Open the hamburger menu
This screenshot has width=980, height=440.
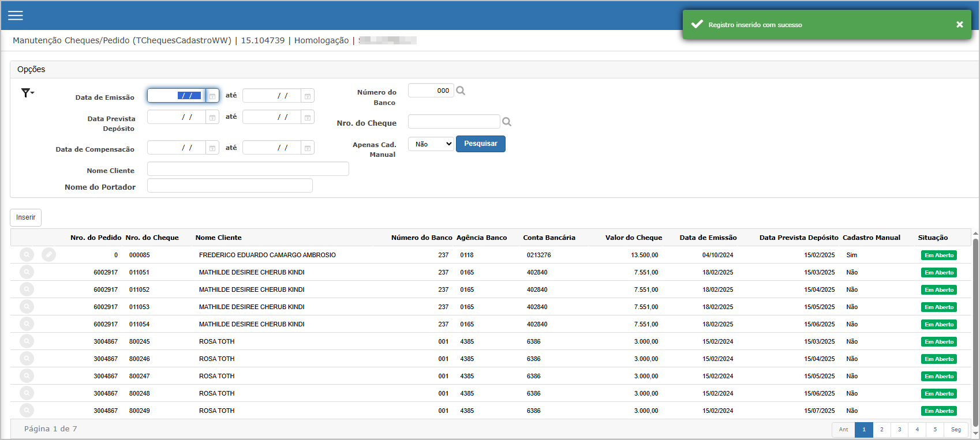click(16, 16)
